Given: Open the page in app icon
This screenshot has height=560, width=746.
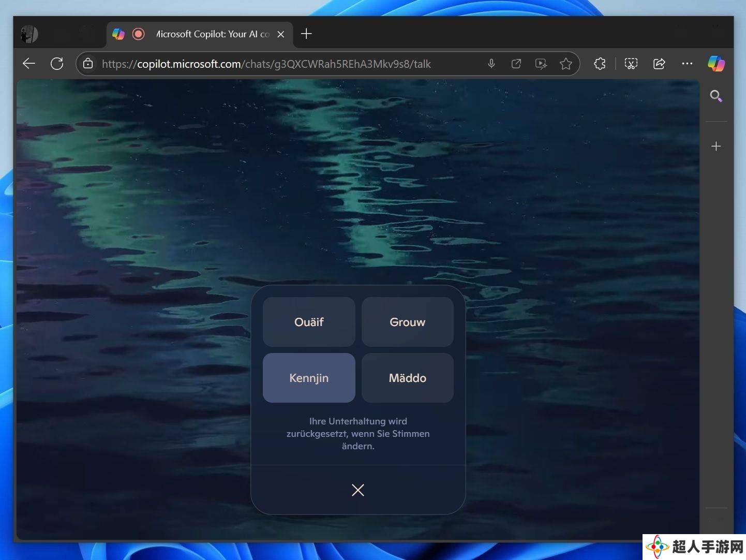Looking at the screenshot, I should coord(516,64).
